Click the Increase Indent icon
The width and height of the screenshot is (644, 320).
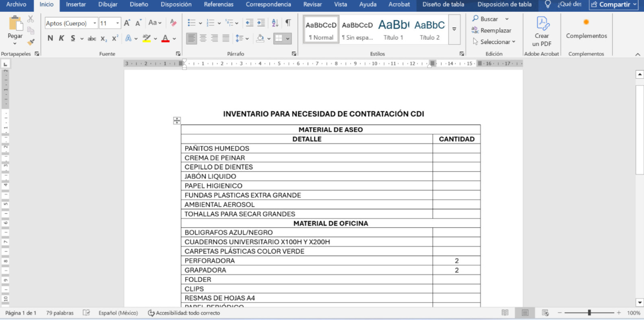click(x=261, y=23)
